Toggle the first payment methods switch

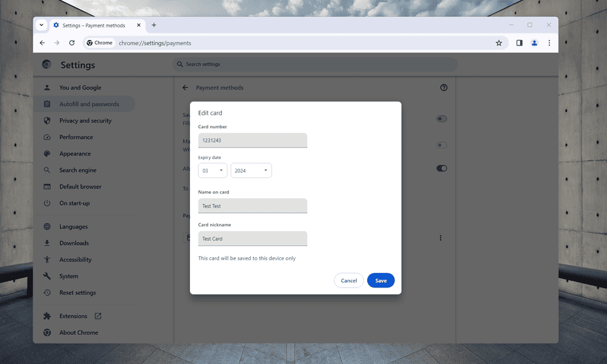click(442, 119)
